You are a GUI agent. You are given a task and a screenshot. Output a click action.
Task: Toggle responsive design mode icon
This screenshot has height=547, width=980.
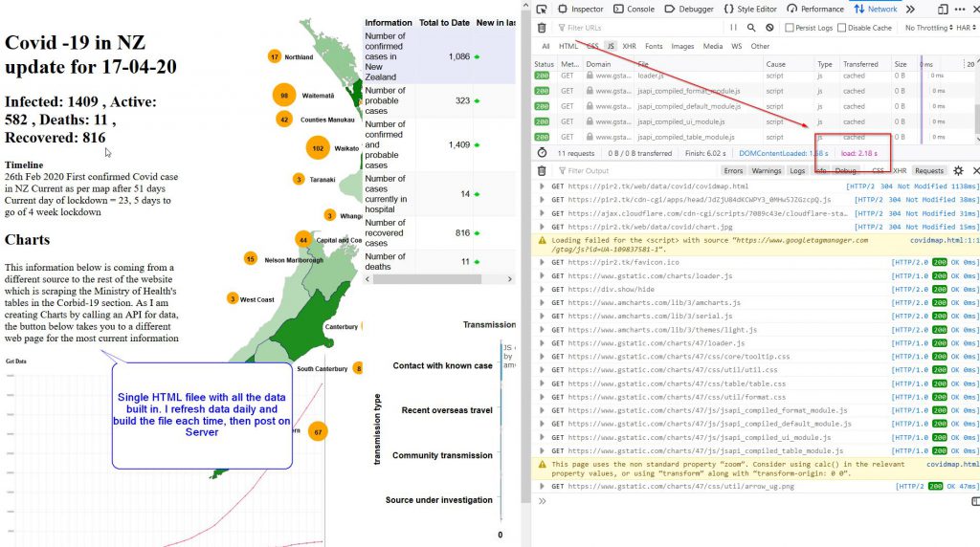943,9
